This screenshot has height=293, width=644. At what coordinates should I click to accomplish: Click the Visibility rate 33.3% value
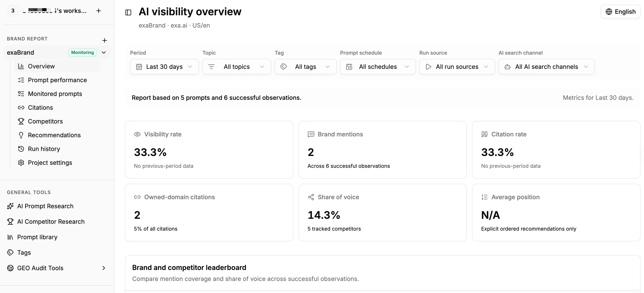[150, 152]
